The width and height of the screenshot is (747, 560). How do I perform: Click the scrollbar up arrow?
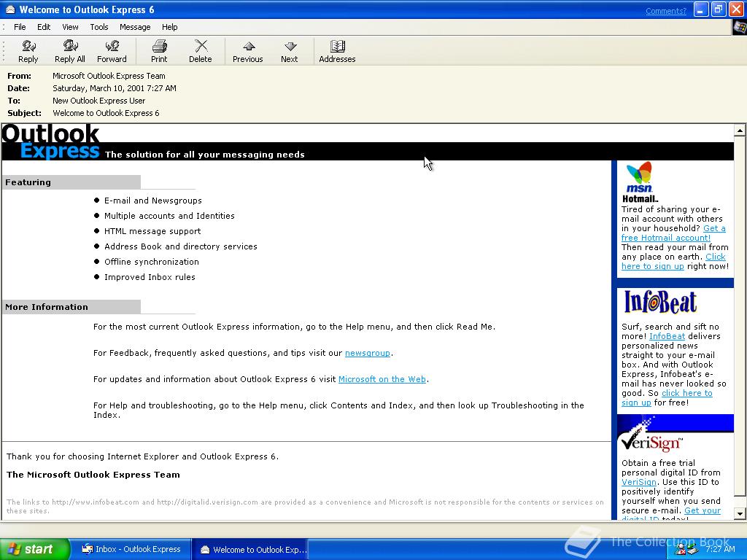pos(740,130)
